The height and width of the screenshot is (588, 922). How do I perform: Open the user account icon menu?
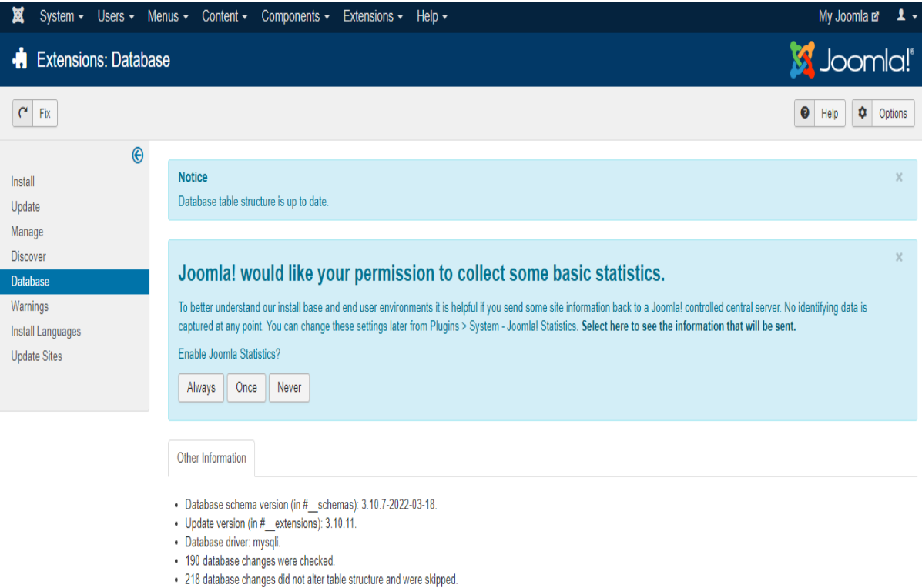tap(906, 16)
